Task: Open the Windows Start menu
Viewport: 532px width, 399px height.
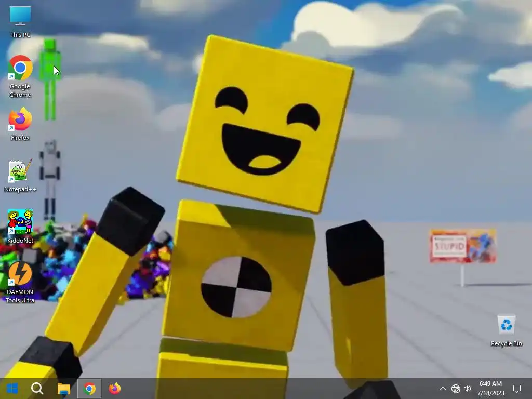Action: pyautogui.click(x=12, y=389)
